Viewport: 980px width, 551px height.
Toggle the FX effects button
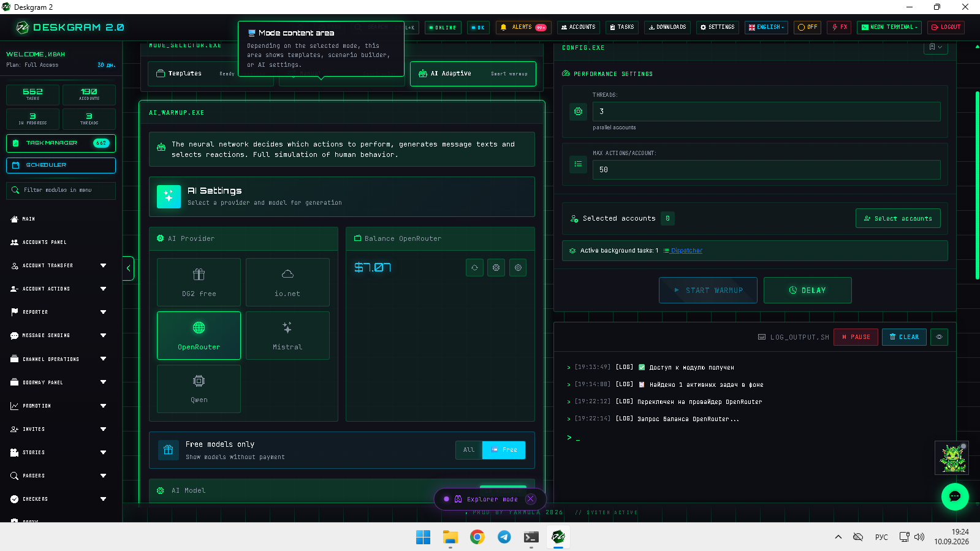[839, 28]
